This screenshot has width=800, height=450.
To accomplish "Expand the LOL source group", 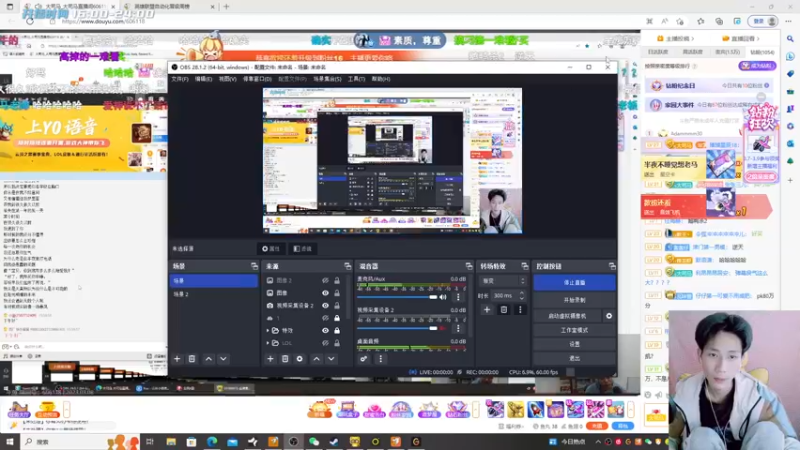I will tap(268, 343).
